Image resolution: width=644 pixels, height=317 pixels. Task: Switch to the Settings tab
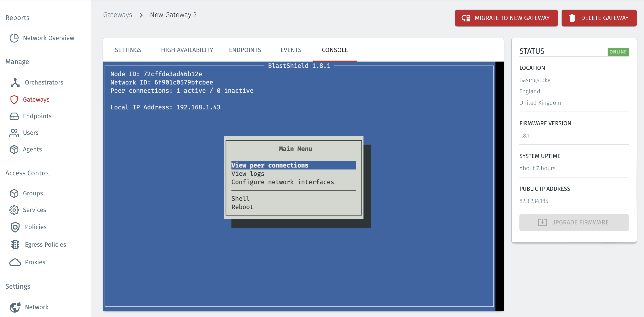click(128, 50)
